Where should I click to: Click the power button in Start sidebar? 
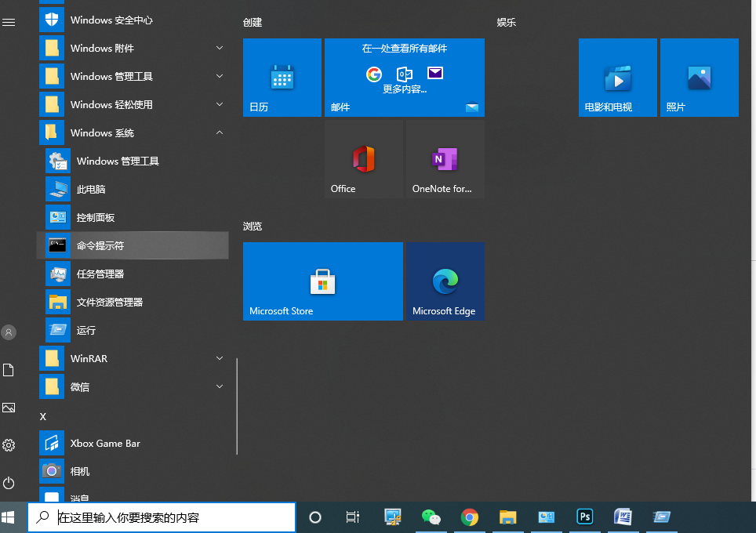9,483
